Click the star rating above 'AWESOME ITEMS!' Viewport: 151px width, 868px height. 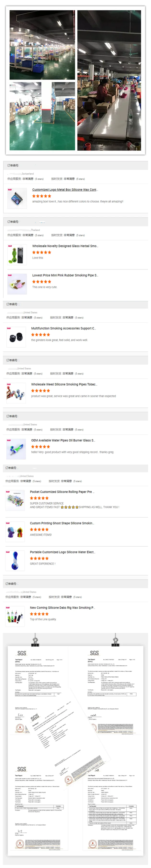point(39,529)
